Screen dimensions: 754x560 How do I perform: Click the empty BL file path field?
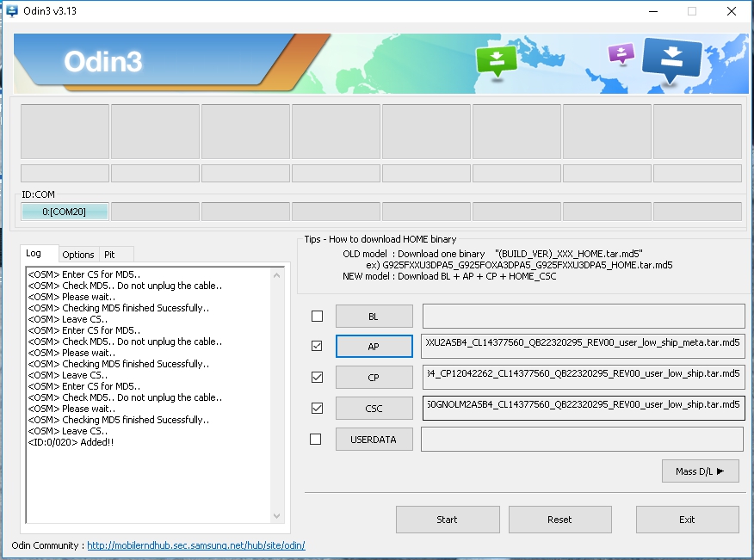click(x=584, y=317)
